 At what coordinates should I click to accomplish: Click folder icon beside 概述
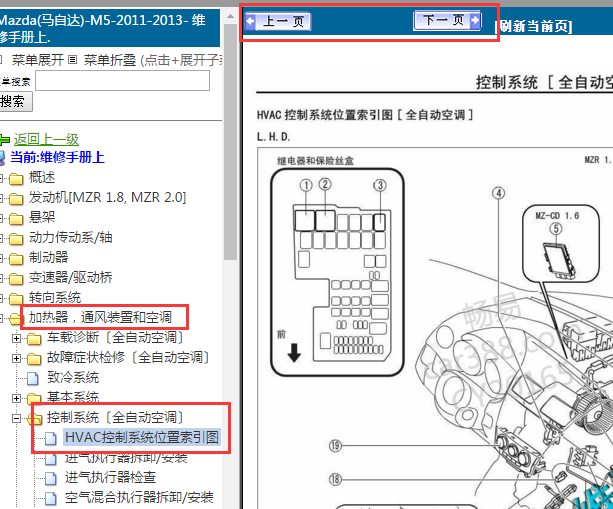point(16,179)
